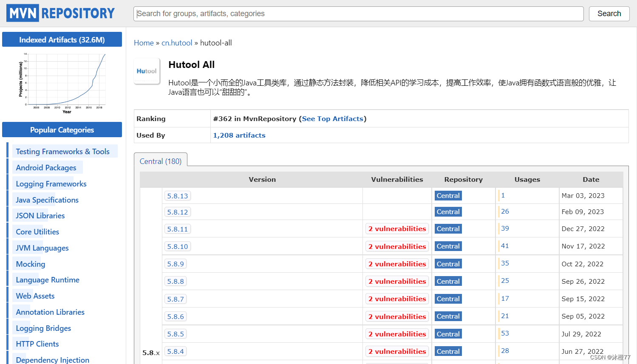The height and width of the screenshot is (364, 637).
Task: Open the cn.hutool group breadcrumb
Action: coord(177,43)
